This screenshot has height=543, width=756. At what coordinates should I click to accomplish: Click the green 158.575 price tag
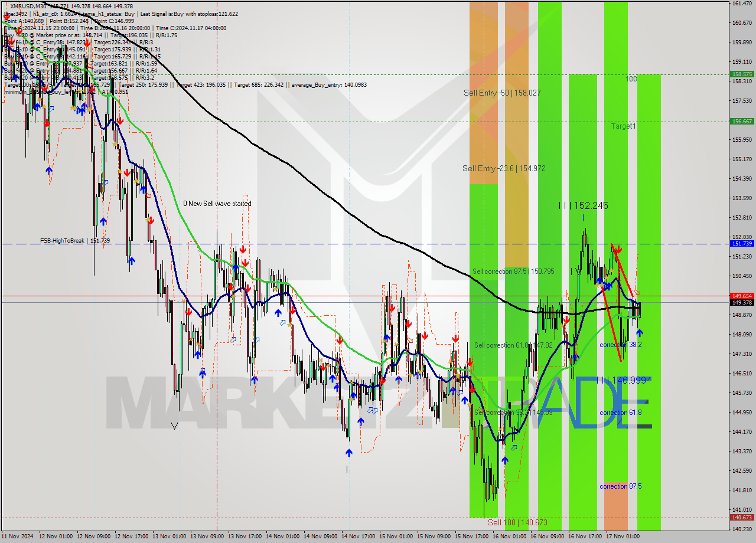[742, 74]
